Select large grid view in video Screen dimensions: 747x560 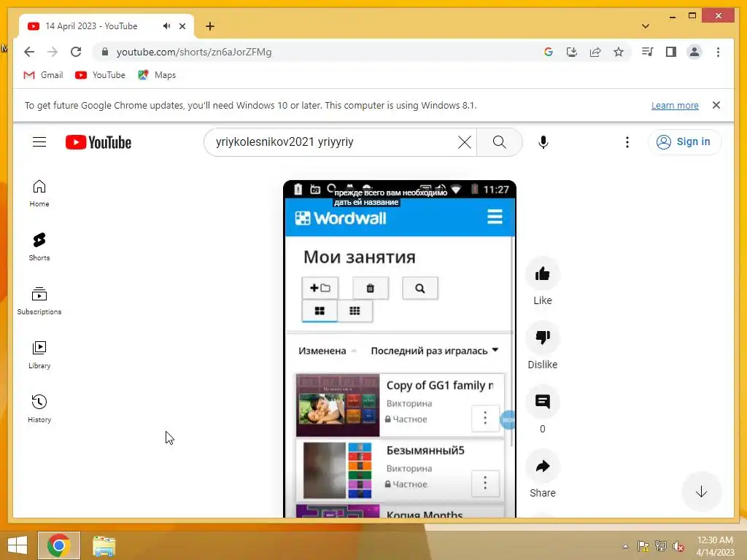click(x=320, y=311)
